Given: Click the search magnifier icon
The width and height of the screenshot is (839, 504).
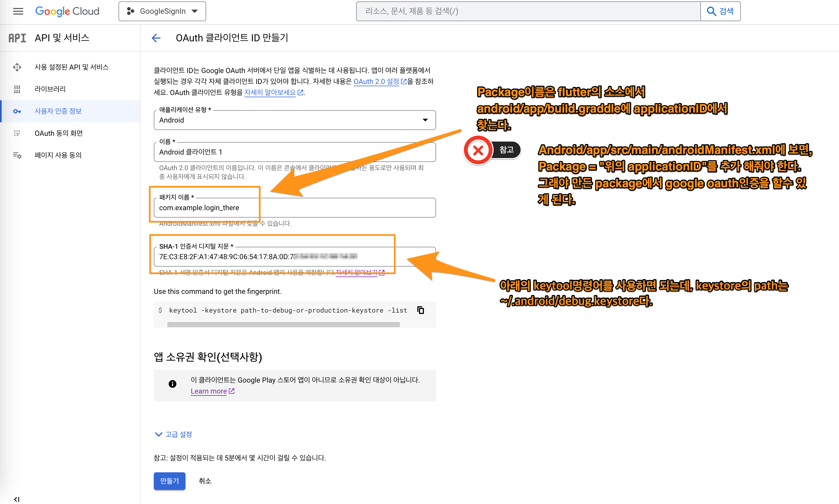Looking at the screenshot, I should click(x=712, y=11).
